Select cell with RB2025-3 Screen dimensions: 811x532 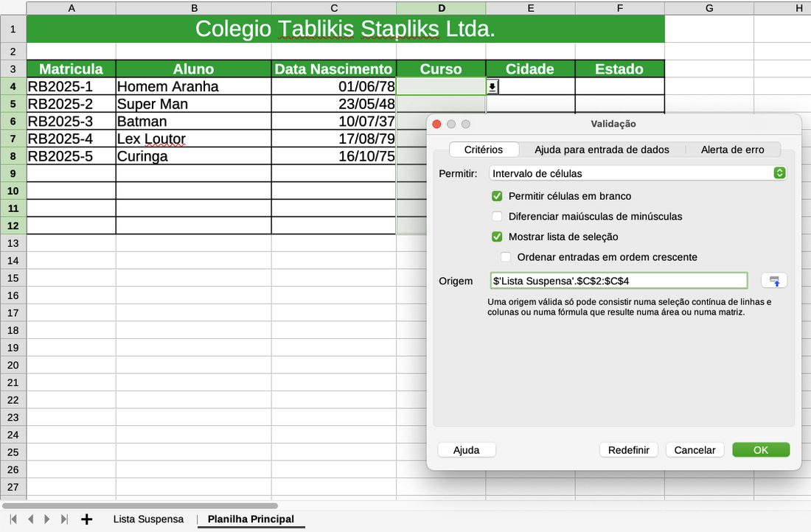(x=72, y=122)
